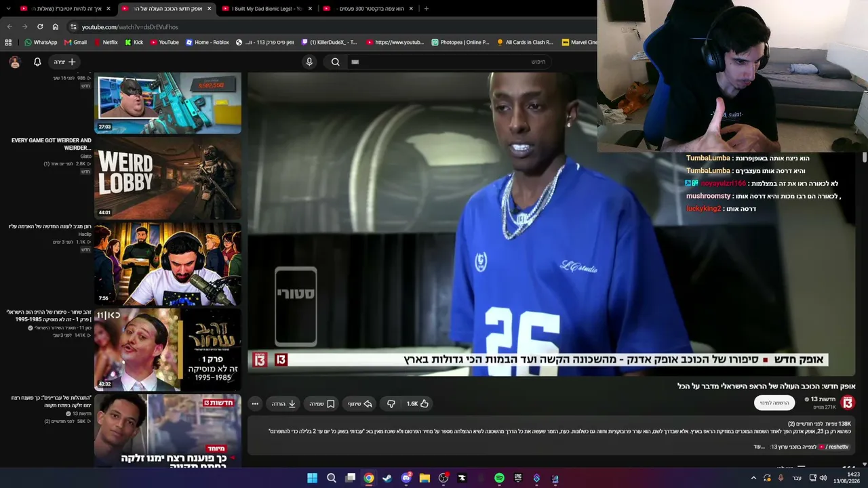
Task: Open the 27:03 Batman gun video thumbnail
Action: 167,103
